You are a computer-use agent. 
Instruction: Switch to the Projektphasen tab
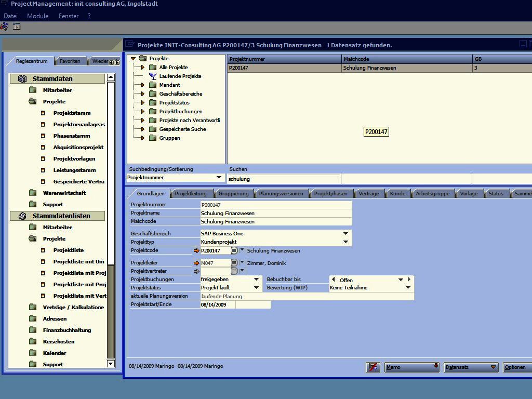(330, 194)
